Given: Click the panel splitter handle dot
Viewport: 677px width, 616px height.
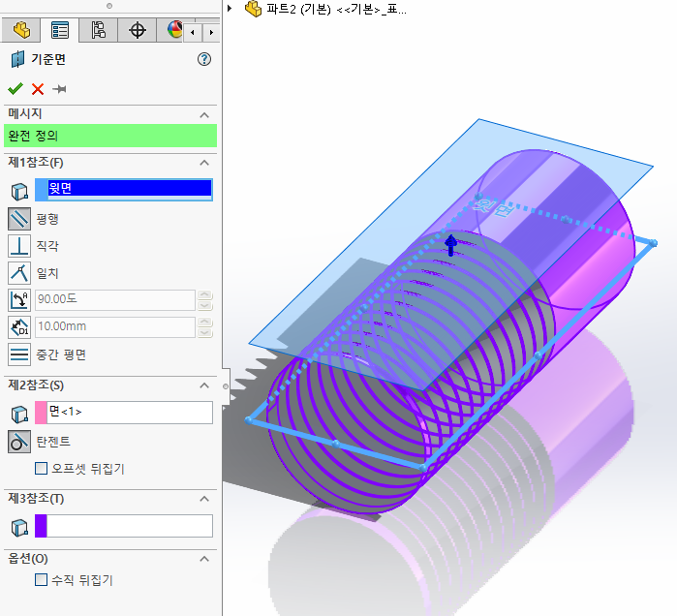Looking at the screenshot, I should [x=226, y=386].
